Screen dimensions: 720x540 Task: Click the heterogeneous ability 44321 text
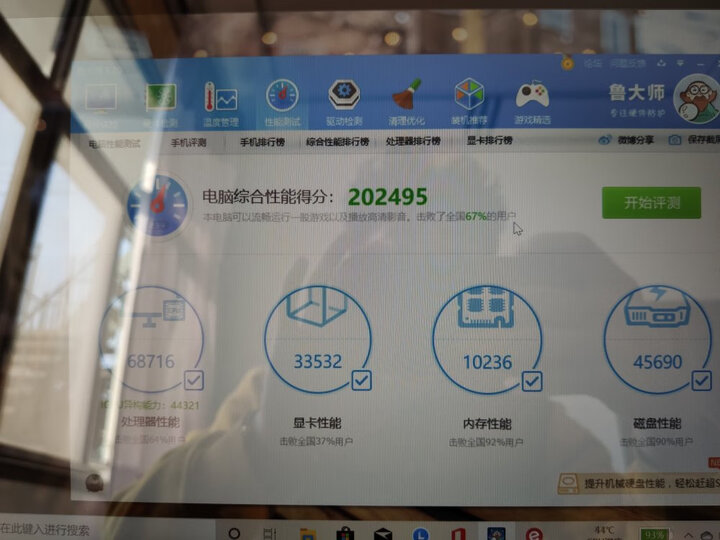click(150, 405)
